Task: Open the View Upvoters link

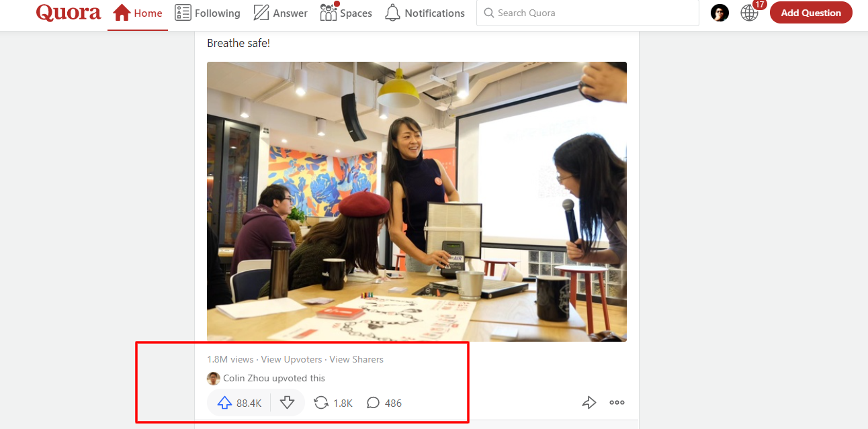Action: 291,359
